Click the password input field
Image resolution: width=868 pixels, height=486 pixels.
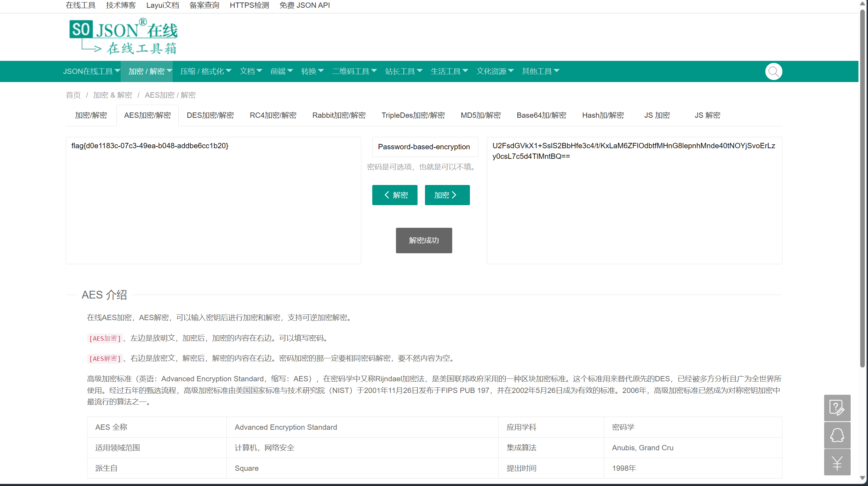pyautogui.click(x=425, y=147)
